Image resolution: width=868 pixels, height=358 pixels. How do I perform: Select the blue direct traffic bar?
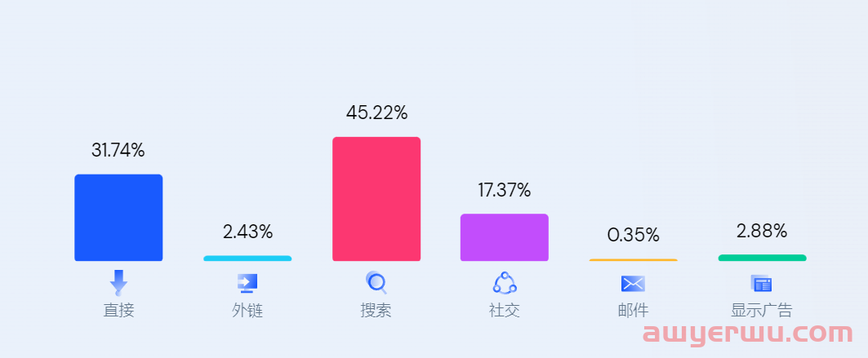coord(118,218)
